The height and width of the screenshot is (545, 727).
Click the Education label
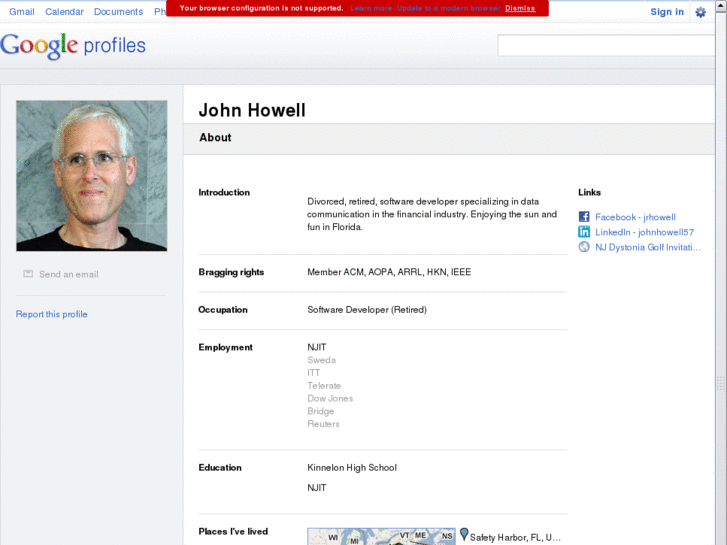pyautogui.click(x=220, y=468)
